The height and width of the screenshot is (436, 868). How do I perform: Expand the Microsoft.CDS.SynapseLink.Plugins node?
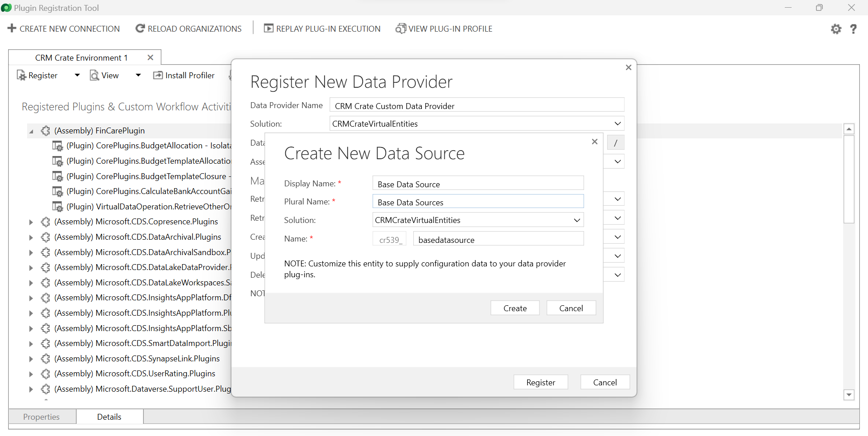[31, 358]
